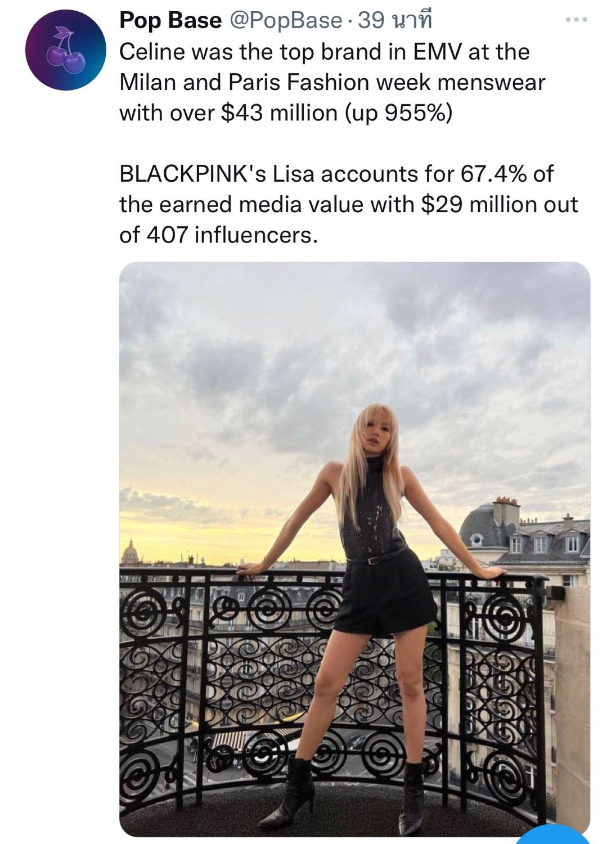
Task: Click the domed rooftop building in the photo
Action: 485,526
